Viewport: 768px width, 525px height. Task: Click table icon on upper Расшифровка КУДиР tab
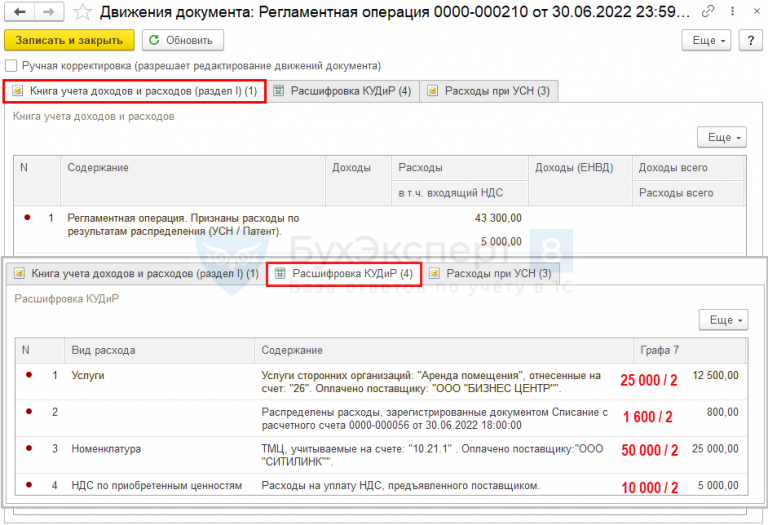(x=278, y=91)
